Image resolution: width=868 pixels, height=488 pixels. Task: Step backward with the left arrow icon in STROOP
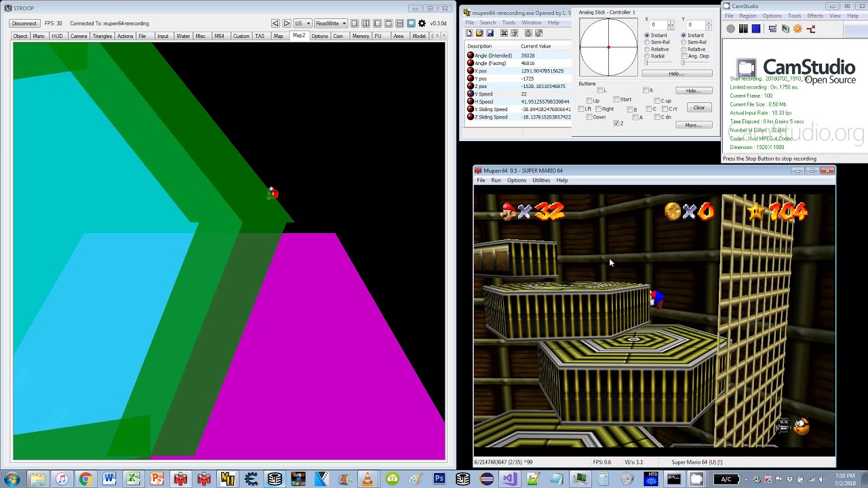[x=275, y=23]
